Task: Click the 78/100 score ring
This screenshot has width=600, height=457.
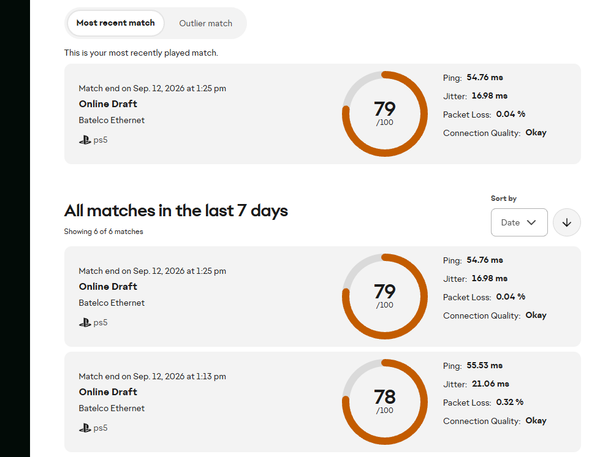Action: coord(385,402)
